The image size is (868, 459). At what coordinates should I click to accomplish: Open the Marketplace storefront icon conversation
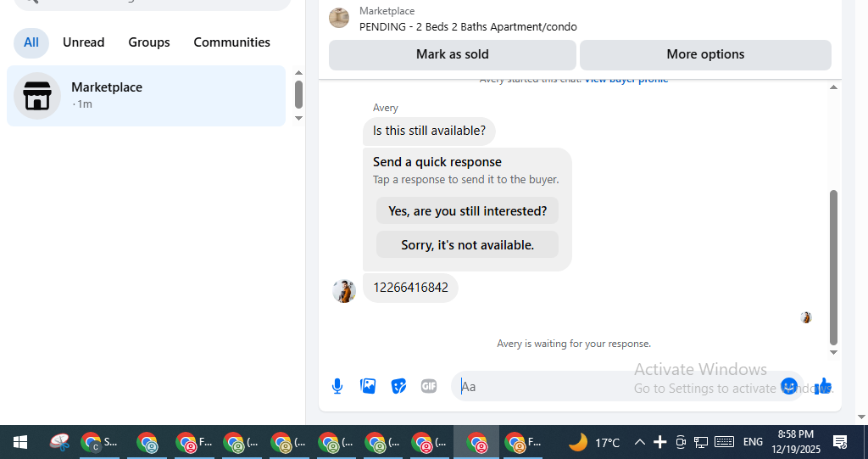(37, 96)
